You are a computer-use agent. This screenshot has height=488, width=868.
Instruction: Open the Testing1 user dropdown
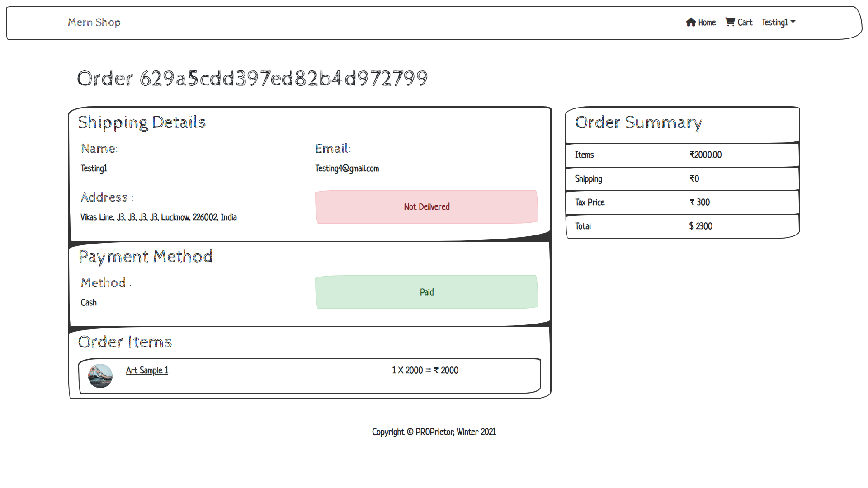tap(774, 22)
